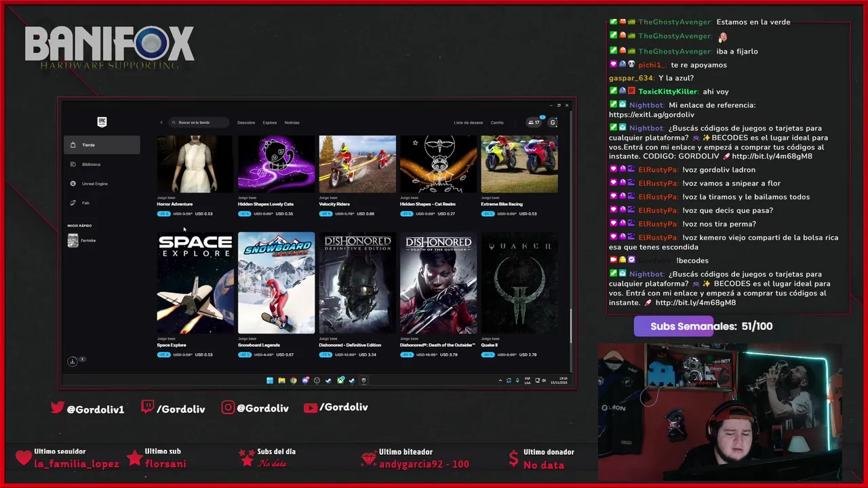Open Biblioteca via its library icon

point(73,164)
